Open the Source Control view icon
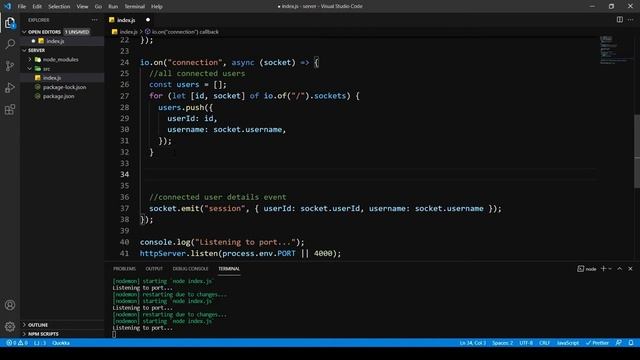Viewport: 640px width, 360px height. pyautogui.click(x=10, y=66)
